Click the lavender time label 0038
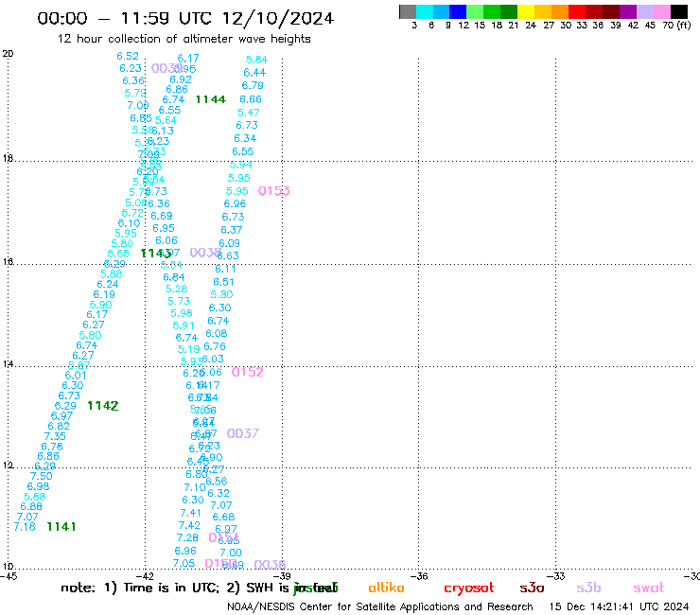The height and width of the screenshot is (615, 700). (x=205, y=253)
